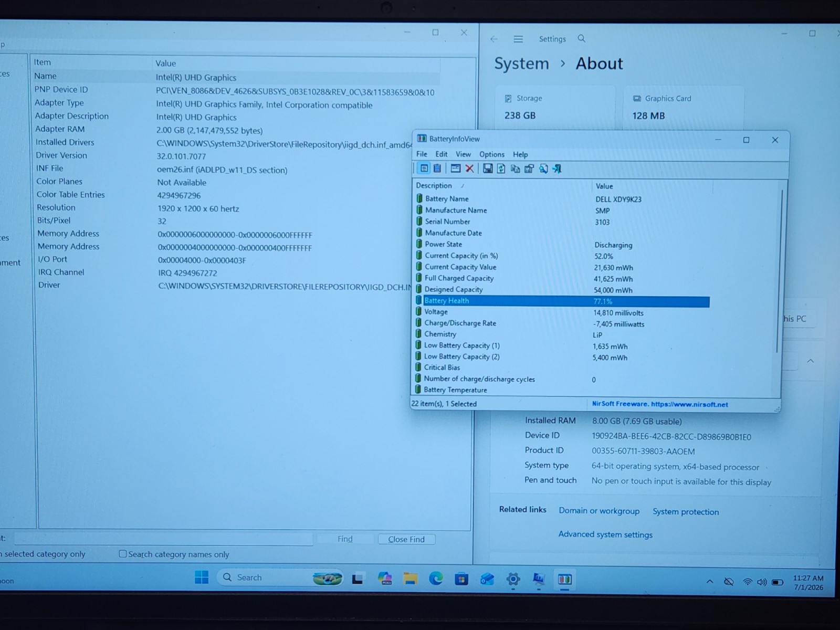Open volume control tray icon
Image resolution: width=840 pixels, height=630 pixels.
click(762, 582)
